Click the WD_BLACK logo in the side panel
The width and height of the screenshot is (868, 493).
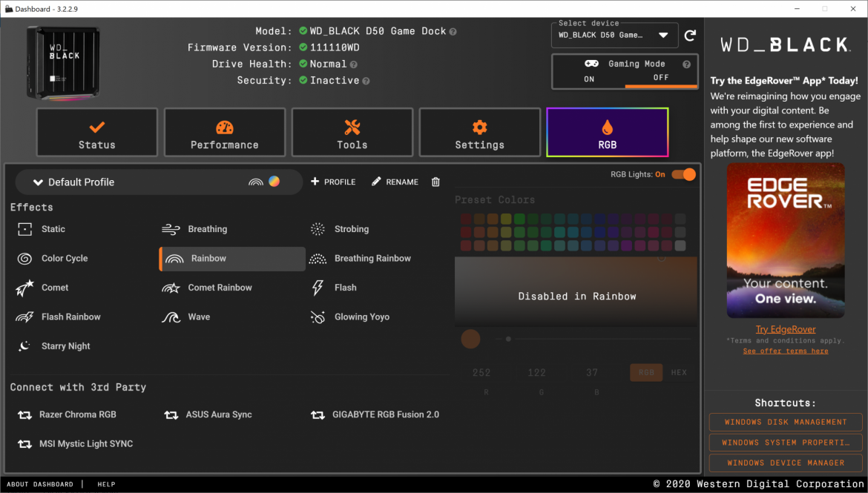(786, 44)
